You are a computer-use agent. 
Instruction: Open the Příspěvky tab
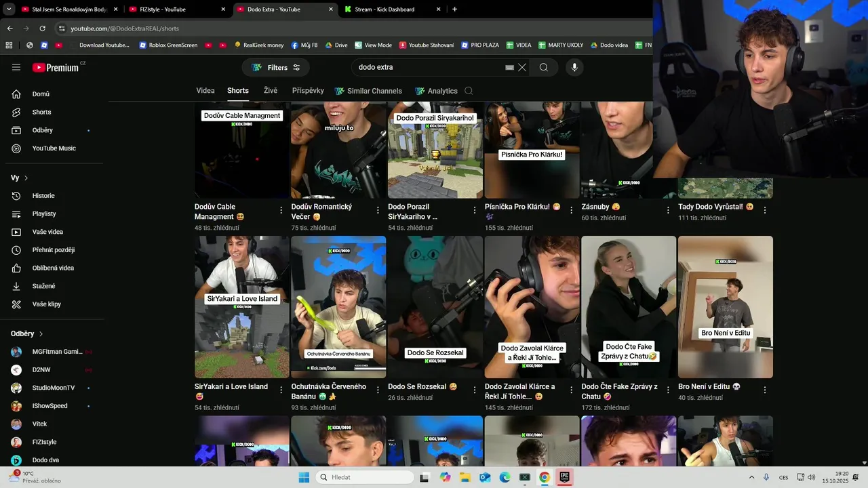(x=308, y=91)
